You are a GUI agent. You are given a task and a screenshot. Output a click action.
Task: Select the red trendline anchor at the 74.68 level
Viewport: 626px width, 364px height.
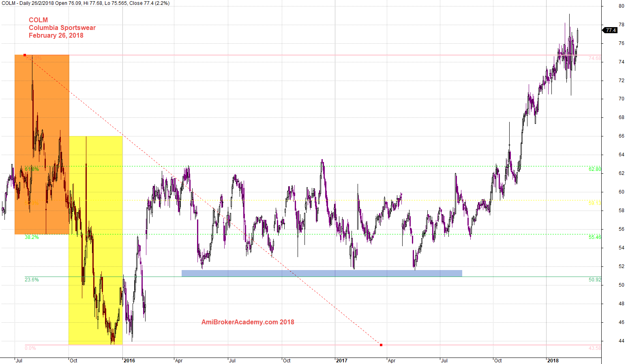click(x=25, y=55)
